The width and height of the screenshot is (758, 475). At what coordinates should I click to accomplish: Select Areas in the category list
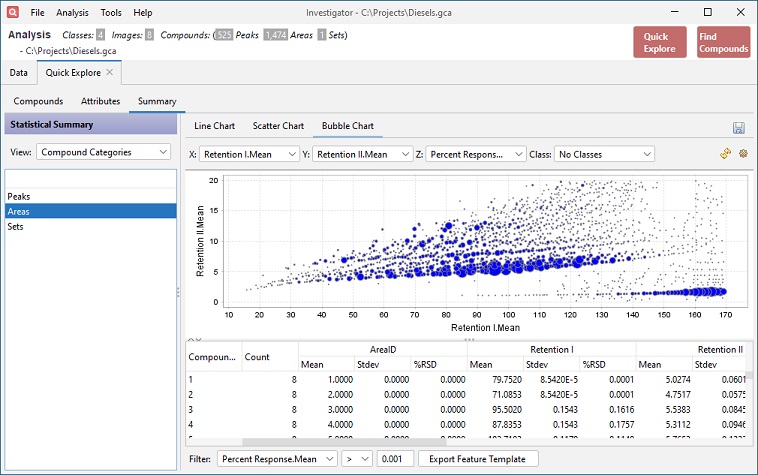91,211
